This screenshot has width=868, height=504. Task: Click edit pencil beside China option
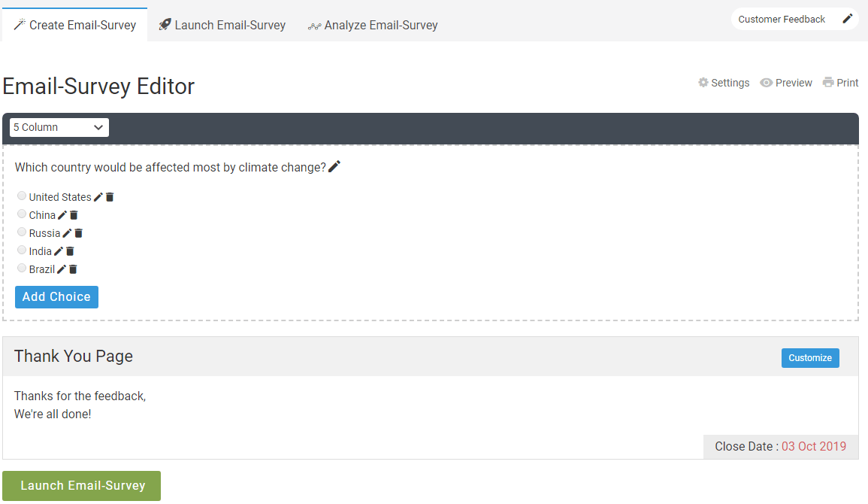click(x=62, y=215)
